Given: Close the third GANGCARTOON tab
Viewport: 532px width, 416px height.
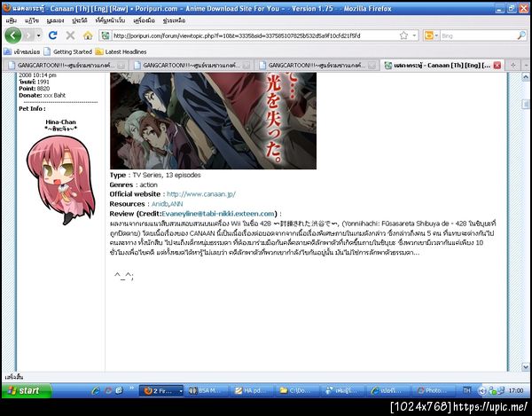Looking at the screenshot, I should coord(372,66).
